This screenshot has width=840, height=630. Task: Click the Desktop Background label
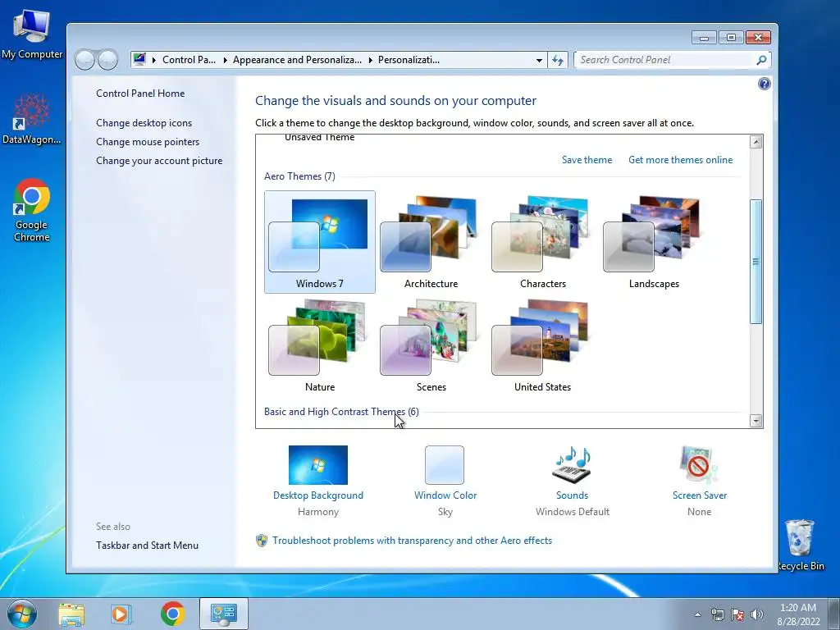pyautogui.click(x=318, y=495)
